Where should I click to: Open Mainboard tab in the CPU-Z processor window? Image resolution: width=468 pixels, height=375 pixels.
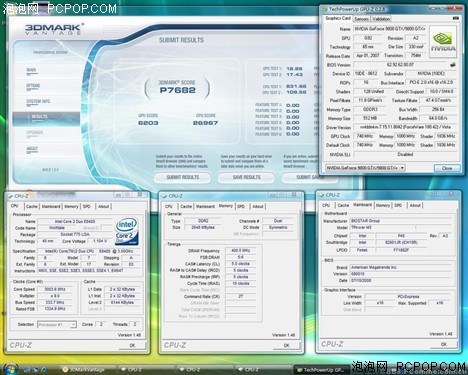click(x=51, y=207)
